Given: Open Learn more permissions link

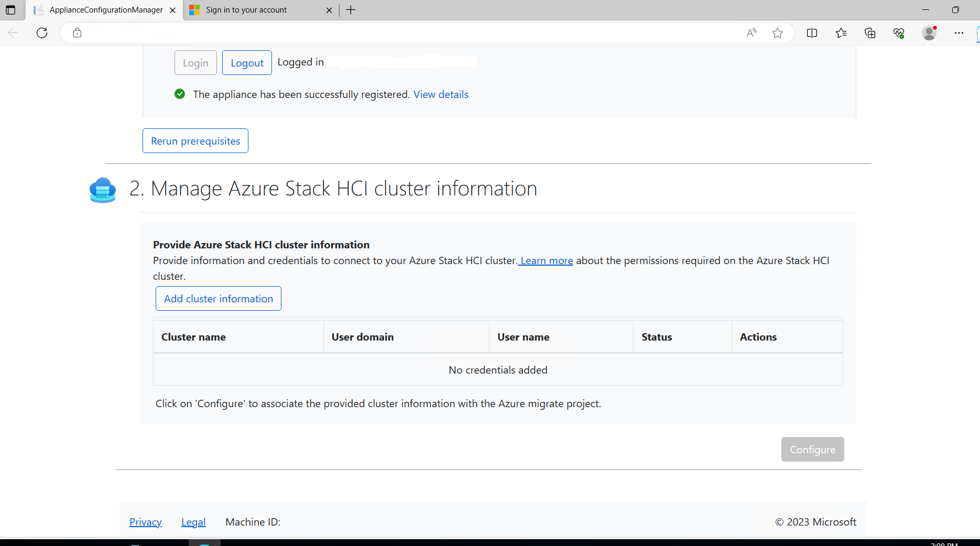Looking at the screenshot, I should click(547, 260).
